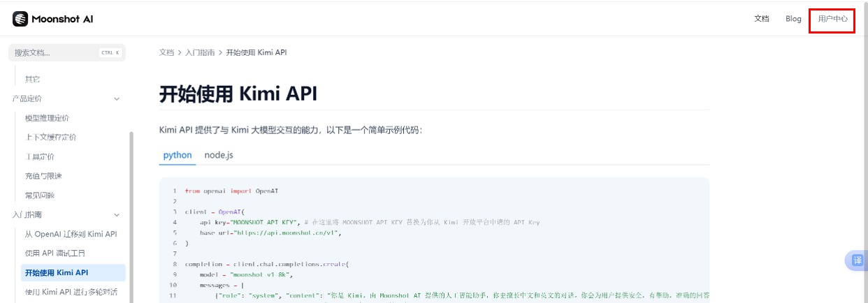Click 开始使用 Kimi API breadcrumb text

pyautogui.click(x=256, y=52)
